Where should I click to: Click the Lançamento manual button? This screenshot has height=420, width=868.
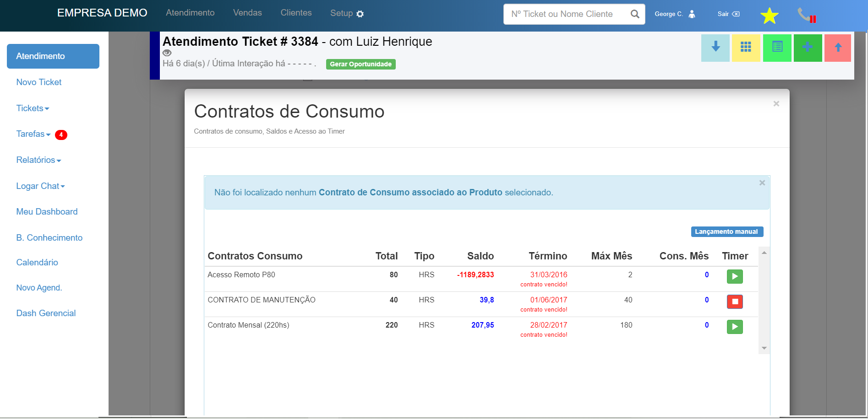pos(726,232)
